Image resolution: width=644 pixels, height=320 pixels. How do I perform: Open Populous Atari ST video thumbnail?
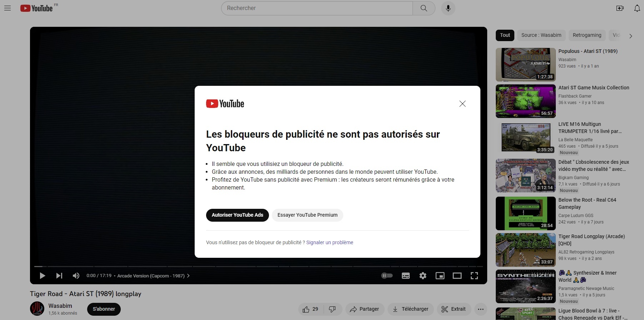pyautogui.click(x=526, y=65)
